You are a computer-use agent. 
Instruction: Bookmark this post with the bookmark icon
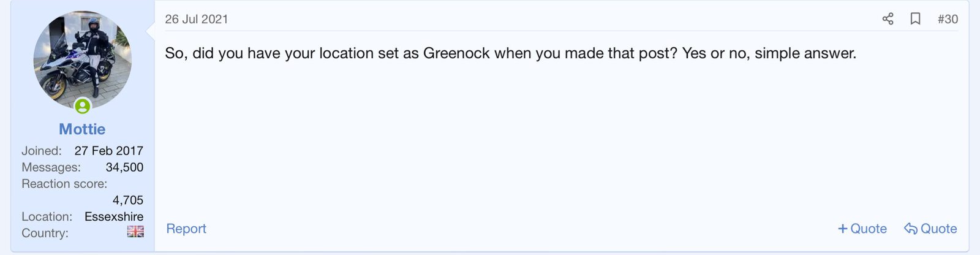pyautogui.click(x=915, y=19)
